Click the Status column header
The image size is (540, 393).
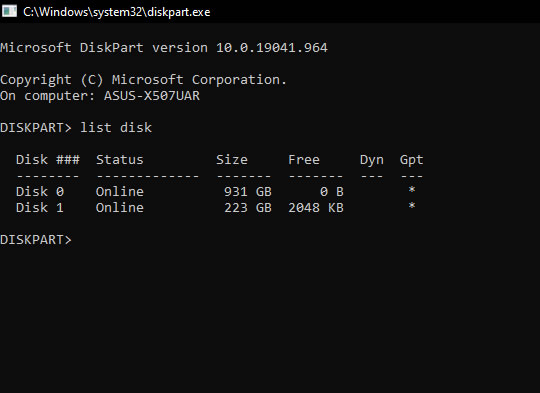[120, 159]
